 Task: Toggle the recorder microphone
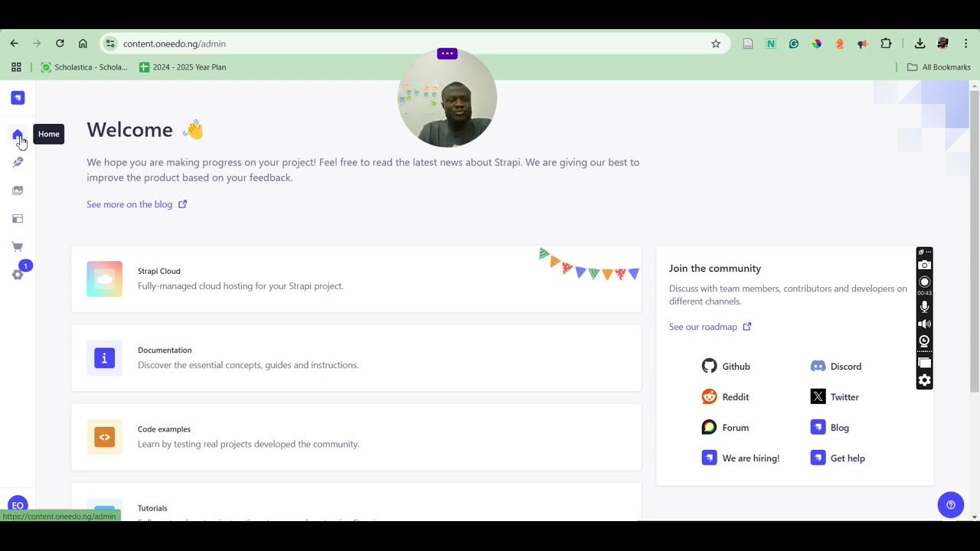pos(925,307)
